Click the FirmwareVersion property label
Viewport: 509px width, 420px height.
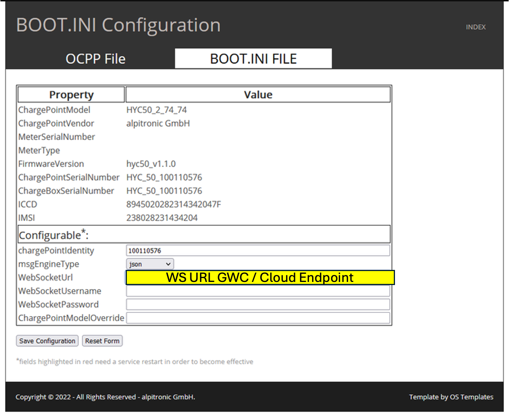[x=51, y=164]
